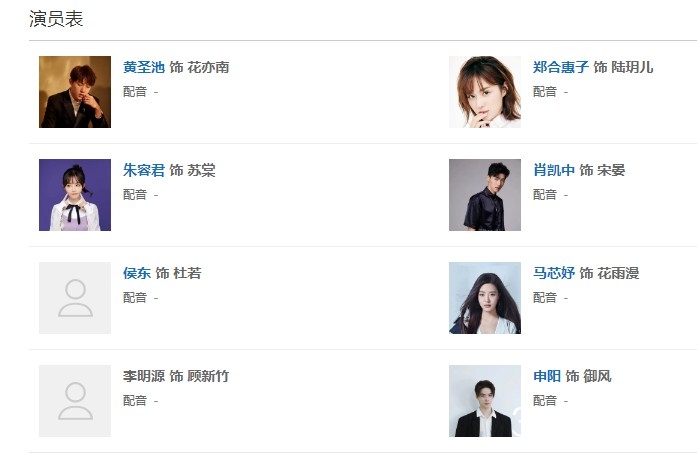Click the name text 李明源 饰 顾新竹
The width and height of the screenshot is (697, 461).
176,376
